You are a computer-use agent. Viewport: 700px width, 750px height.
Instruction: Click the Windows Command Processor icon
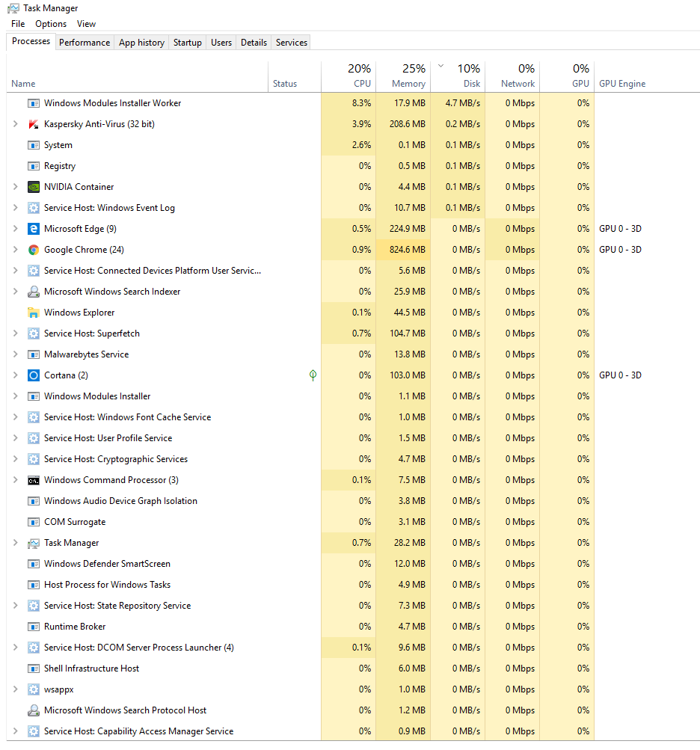[34, 480]
